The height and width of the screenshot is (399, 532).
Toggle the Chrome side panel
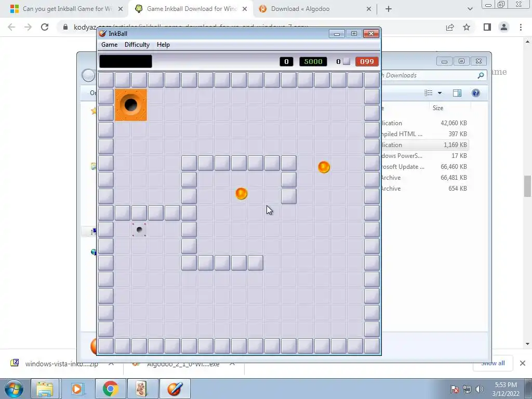click(487, 27)
